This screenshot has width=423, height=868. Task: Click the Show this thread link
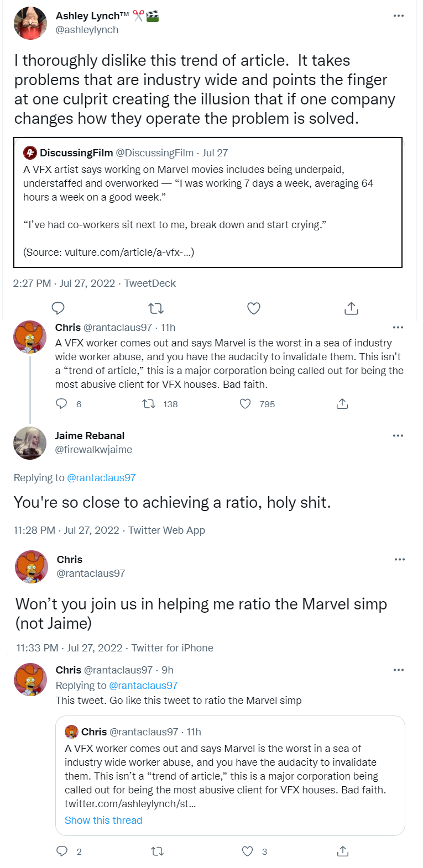pyautogui.click(x=103, y=820)
